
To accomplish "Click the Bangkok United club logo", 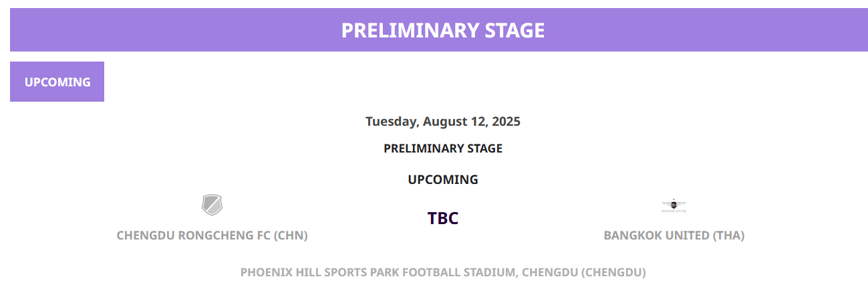I will tap(674, 205).
